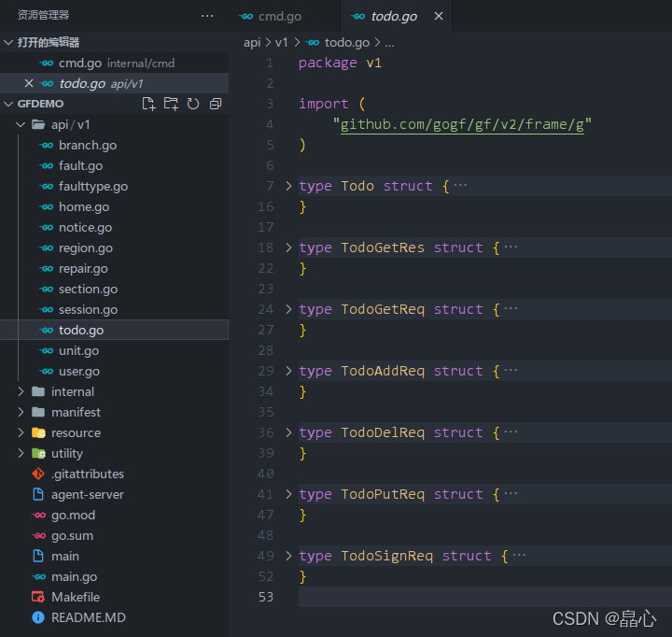Open fault.go in the file tree
672x637 pixels.
pyautogui.click(x=114, y=166)
